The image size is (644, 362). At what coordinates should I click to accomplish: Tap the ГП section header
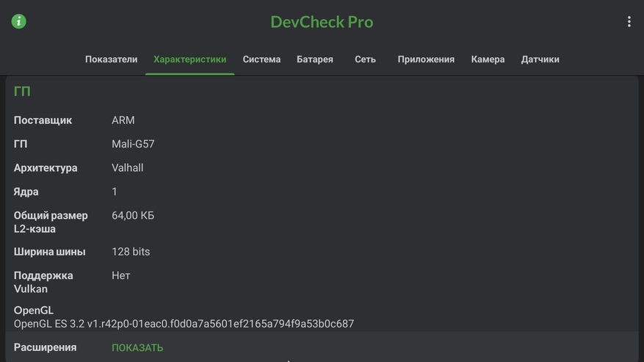(22, 92)
